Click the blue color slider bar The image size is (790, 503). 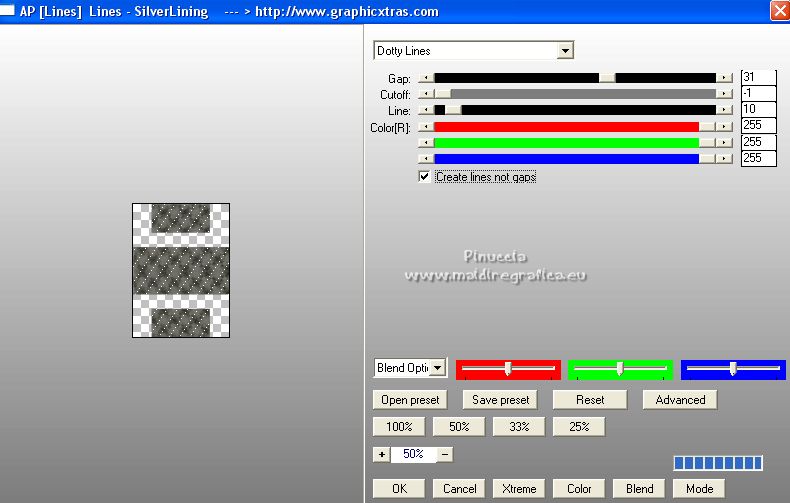pos(575,159)
